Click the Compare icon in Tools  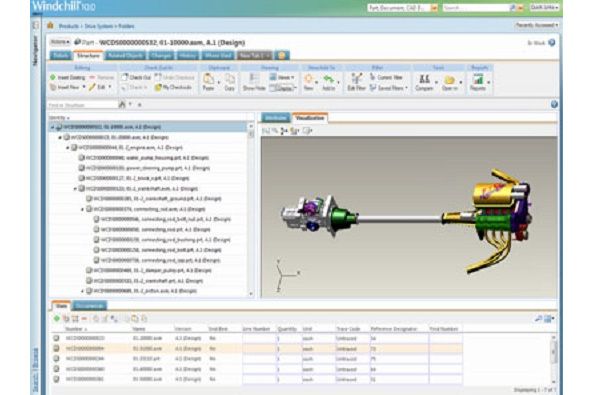click(424, 79)
